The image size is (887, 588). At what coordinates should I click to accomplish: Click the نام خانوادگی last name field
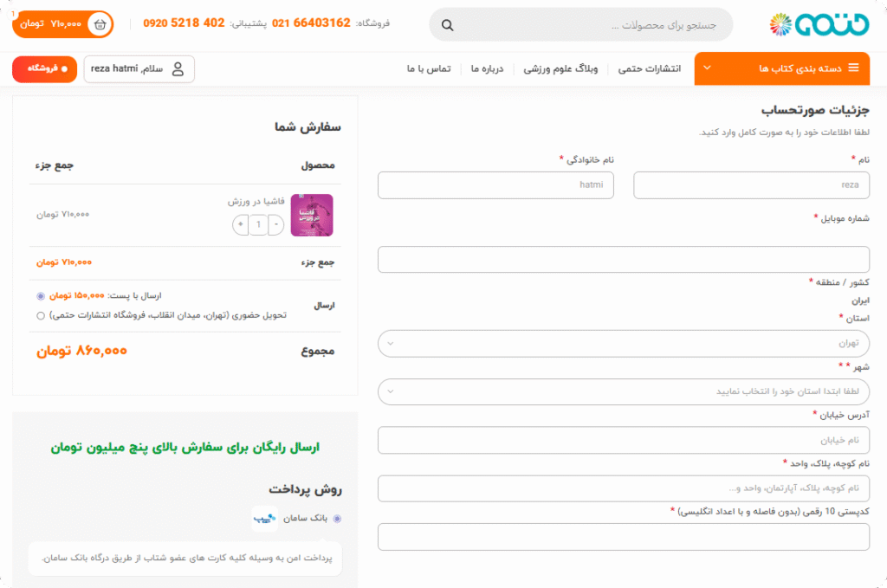495,185
